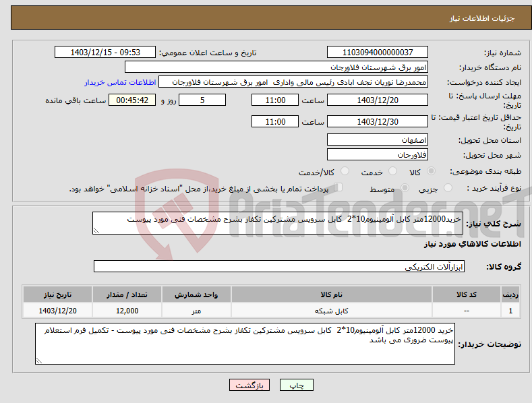This screenshot has width=532, height=403.
Task: Select the متوسط purchase type radio
Action: (x=405, y=188)
